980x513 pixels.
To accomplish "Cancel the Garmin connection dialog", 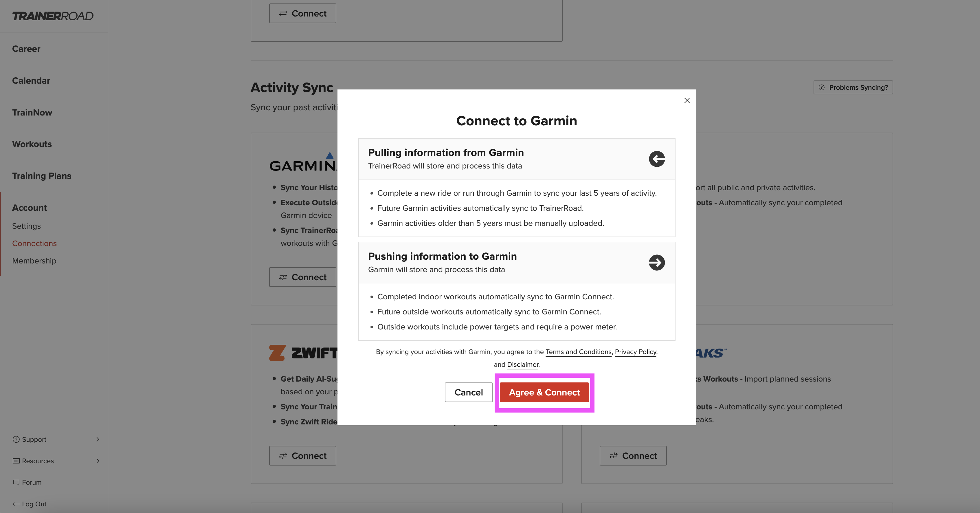I will (469, 392).
